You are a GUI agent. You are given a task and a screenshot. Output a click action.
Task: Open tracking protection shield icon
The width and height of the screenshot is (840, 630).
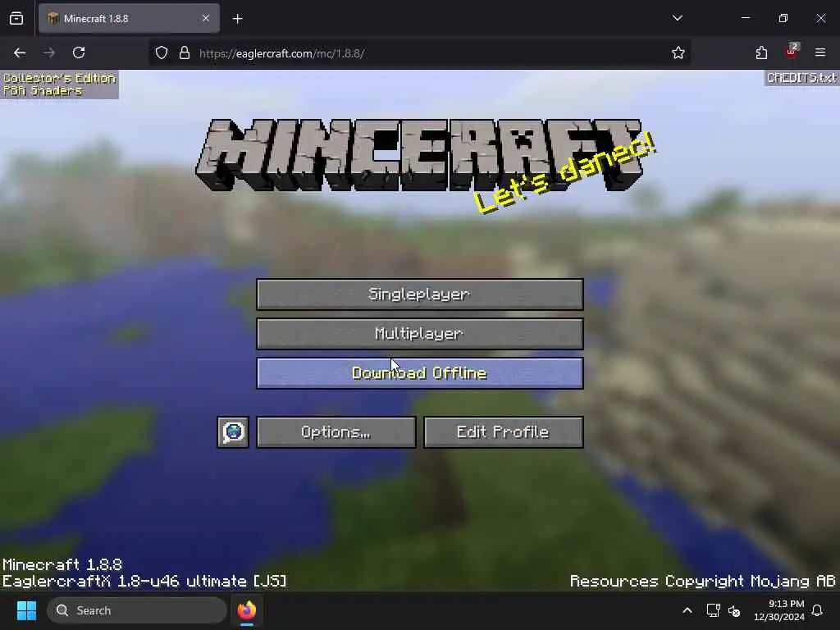[162, 53]
